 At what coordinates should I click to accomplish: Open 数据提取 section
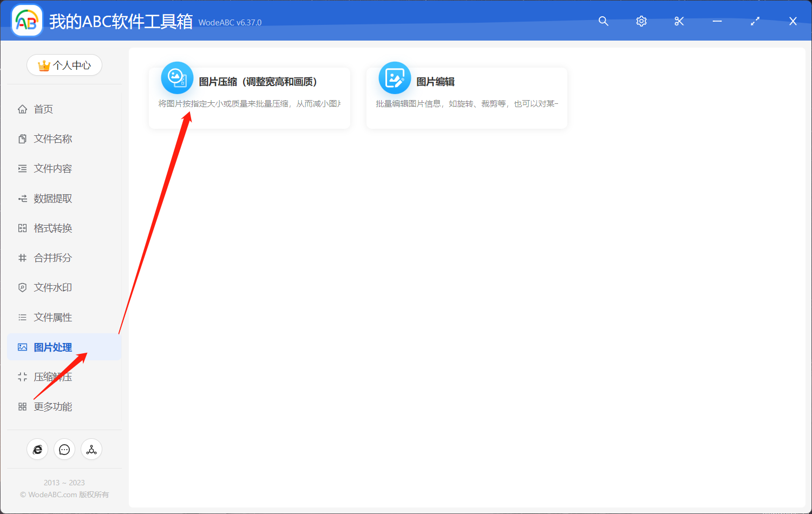[64, 198]
